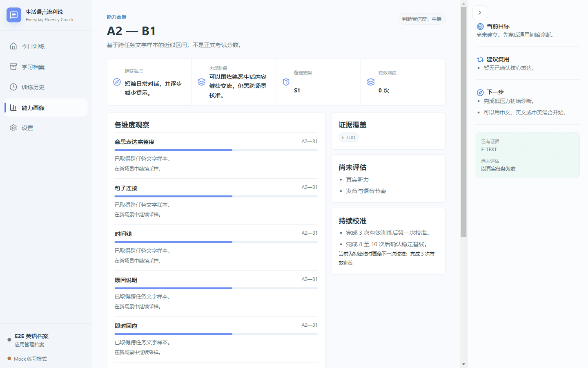Click the 能力画像 breadcrumb above the heading
This screenshot has width=588, height=368.
(x=117, y=17)
